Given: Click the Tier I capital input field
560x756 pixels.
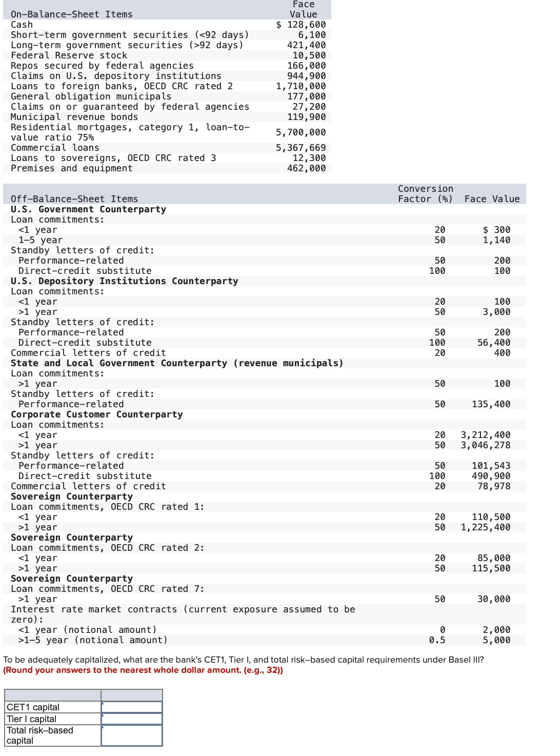Looking at the screenshot, I should pyautogui.click(x=131, y=719).
